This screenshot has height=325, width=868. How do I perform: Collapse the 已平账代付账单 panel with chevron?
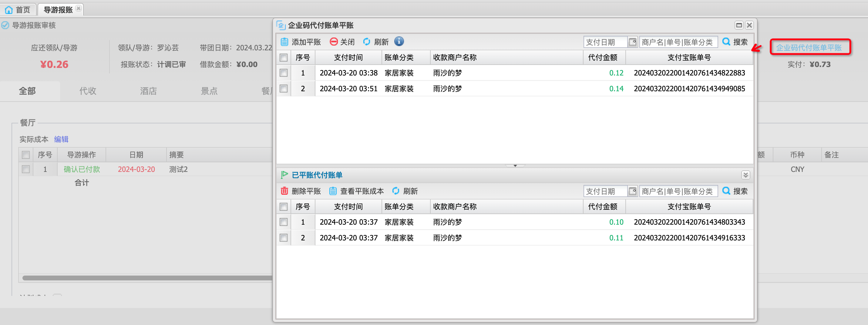click(745, 175)
